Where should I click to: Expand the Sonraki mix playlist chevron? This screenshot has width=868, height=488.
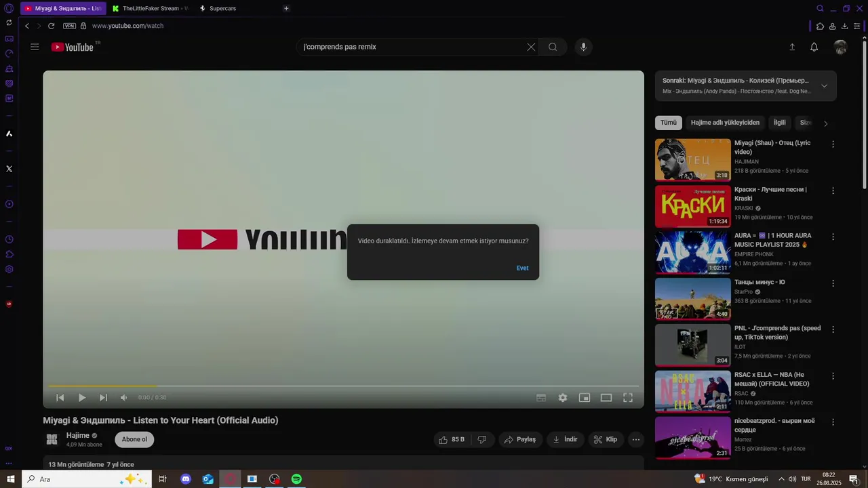pos(824,86)
